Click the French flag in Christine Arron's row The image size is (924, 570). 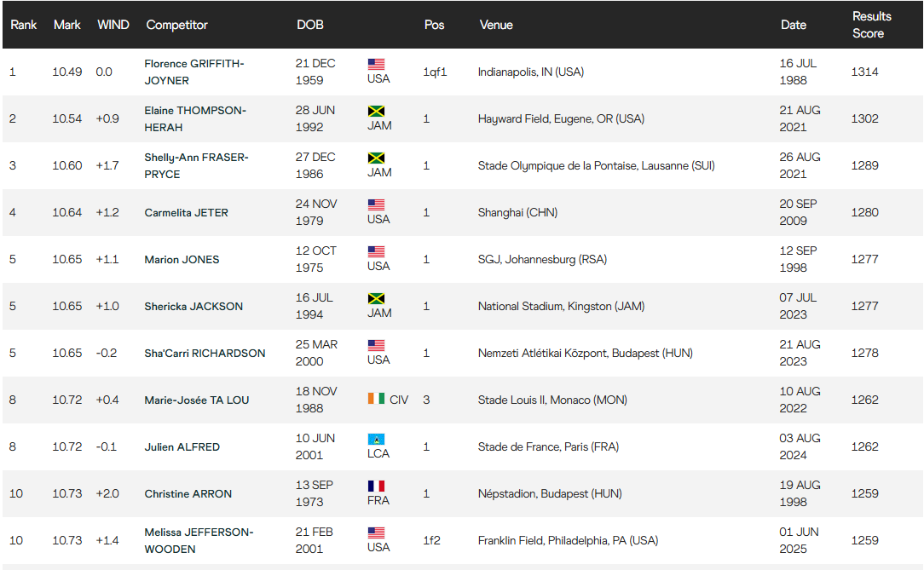point(376,486)
